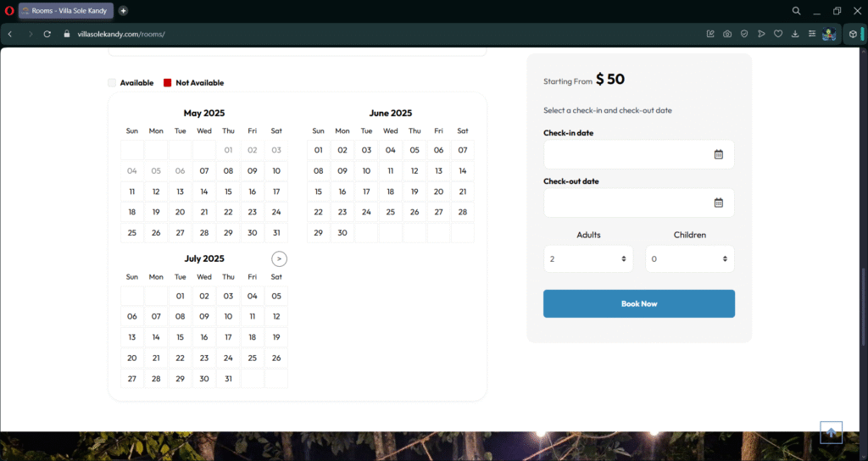Viewport: 868px width, 461px height.
Task: Click the browser snapshot camera icon
Action: 726,34
